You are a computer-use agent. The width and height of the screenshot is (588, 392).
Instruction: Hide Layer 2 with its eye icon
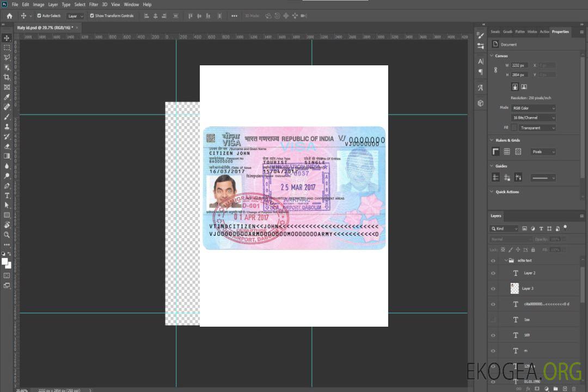point(493,273)
